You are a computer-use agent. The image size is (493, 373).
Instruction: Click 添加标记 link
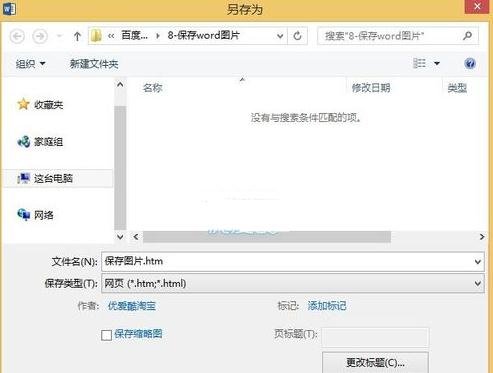tap(327, 306)
